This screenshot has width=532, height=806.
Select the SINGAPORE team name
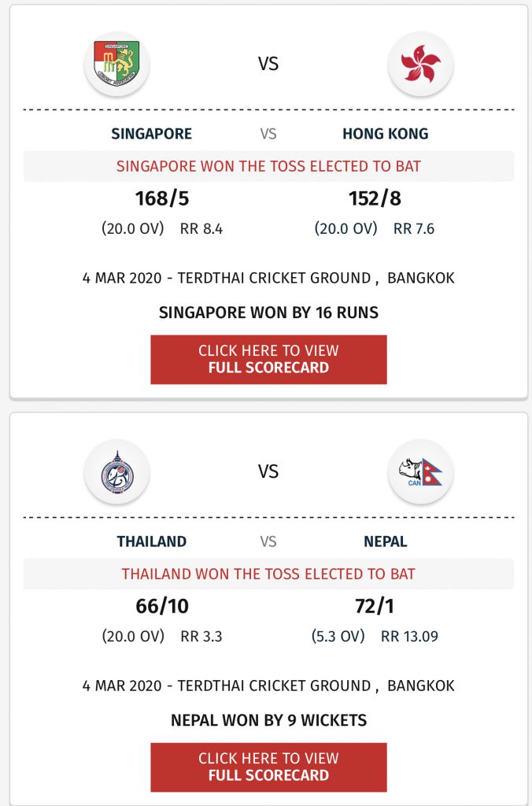[x=152, y=134]
